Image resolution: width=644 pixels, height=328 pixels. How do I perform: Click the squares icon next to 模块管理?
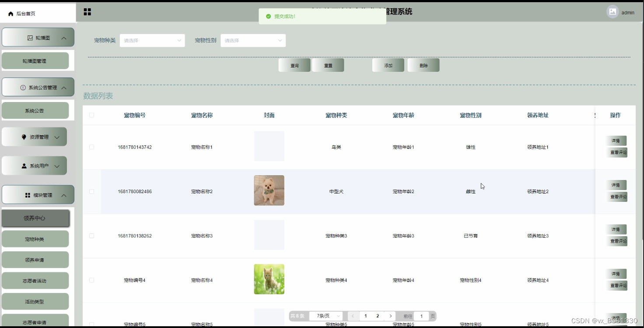[x=28, y=195]
